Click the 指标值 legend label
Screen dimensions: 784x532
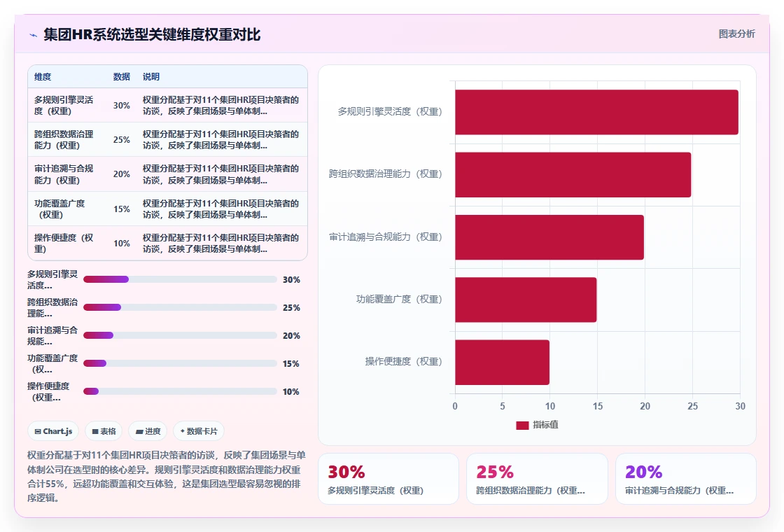545,424
